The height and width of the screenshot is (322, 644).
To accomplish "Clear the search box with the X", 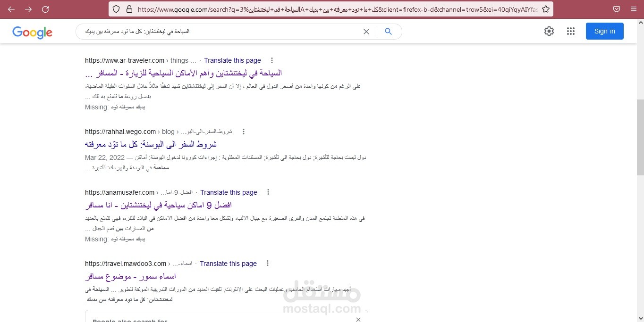I will click(x=366, y=32).
